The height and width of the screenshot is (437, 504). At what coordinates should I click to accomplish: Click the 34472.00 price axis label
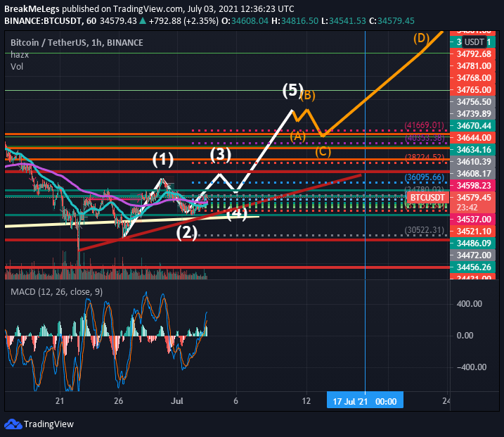[x=474, y=255]
